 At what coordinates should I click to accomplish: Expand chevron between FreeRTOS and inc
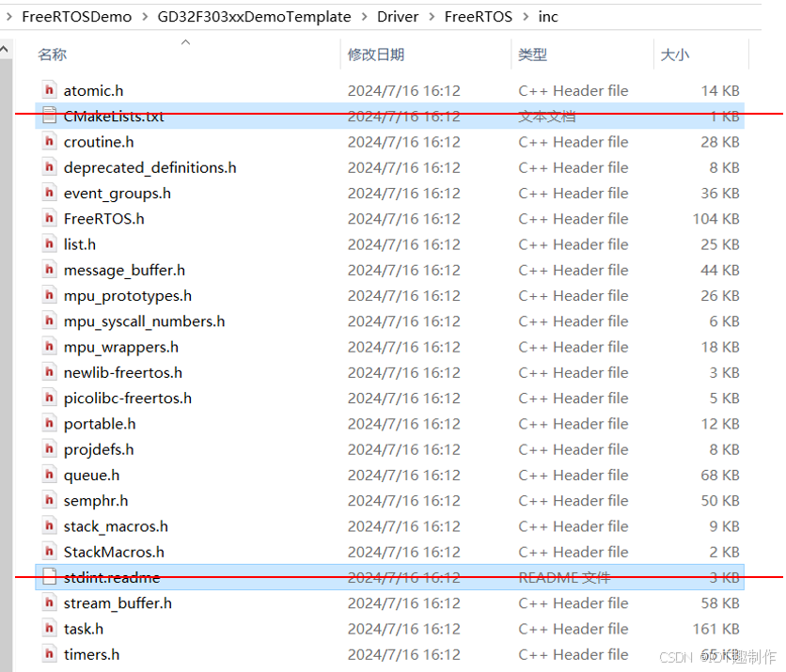click(x=526, y=17)
